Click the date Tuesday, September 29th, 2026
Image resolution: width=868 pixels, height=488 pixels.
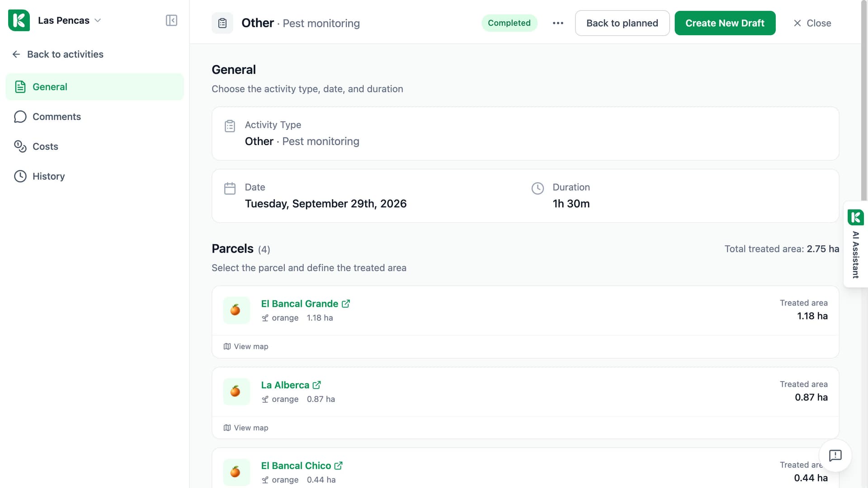(x=325, y=204)
